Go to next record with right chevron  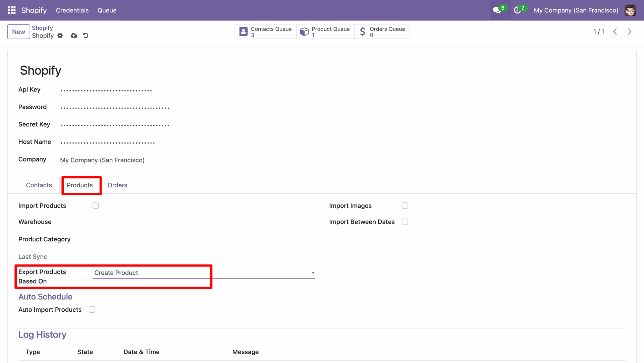coord(630,32)
